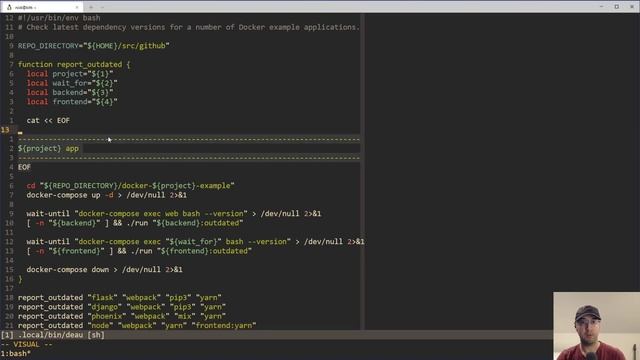Click the cd "${REPO_DIRECTORY}/docker-..." line
This screenshot has width=640, height=360.
tap(130, 186)
